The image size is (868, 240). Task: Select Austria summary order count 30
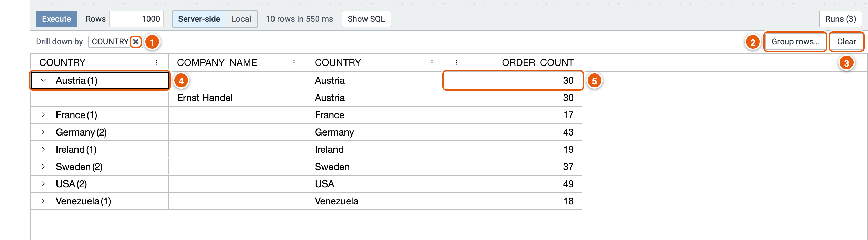click(513, 80)
